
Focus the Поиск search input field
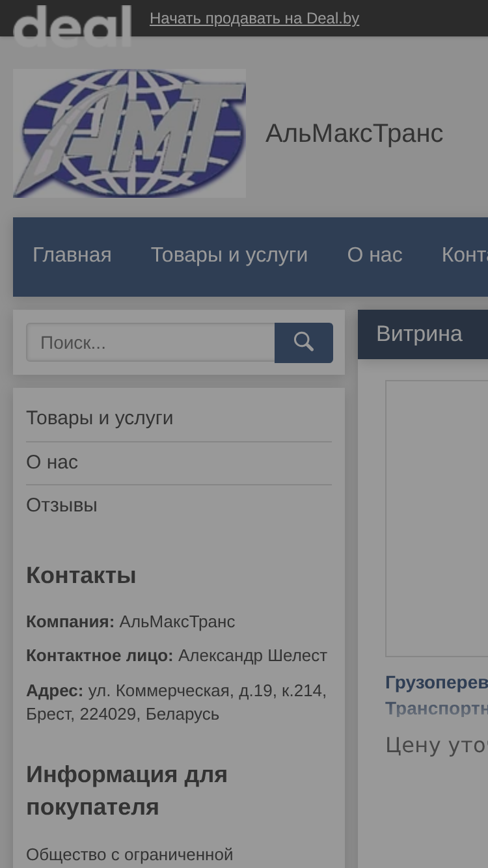(x=150, y=343)
